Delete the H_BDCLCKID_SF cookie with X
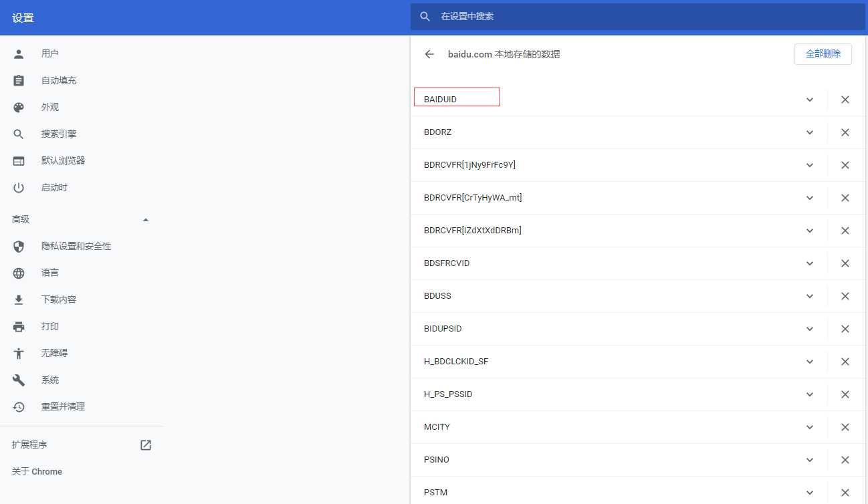 click(x=845, y=362)
